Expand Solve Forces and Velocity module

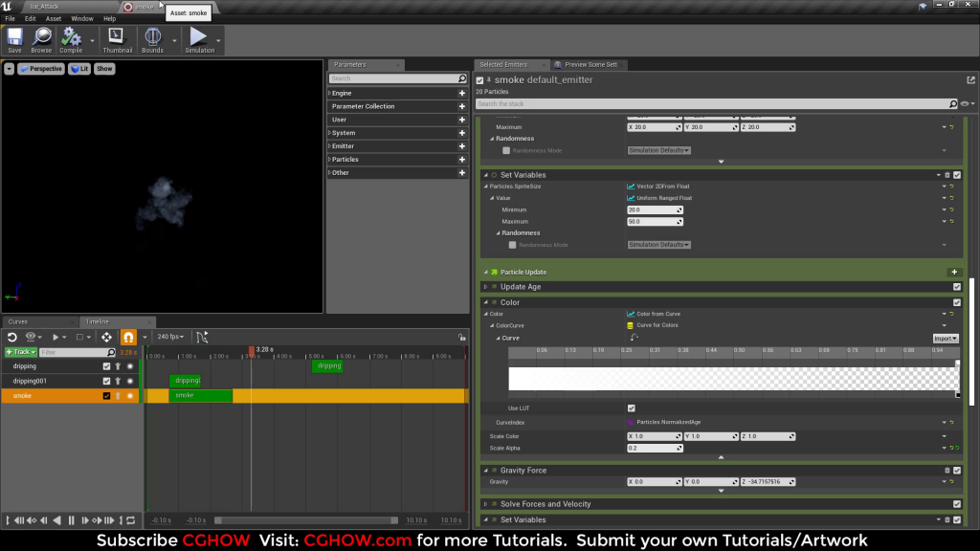click(x=485, y=504)
